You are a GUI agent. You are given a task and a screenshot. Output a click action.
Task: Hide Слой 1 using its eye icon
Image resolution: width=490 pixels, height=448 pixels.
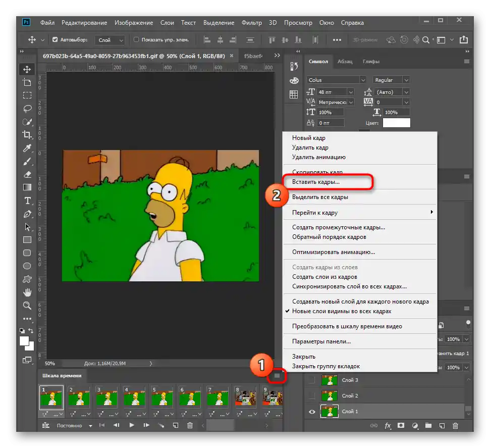click(x=312, y=412)
